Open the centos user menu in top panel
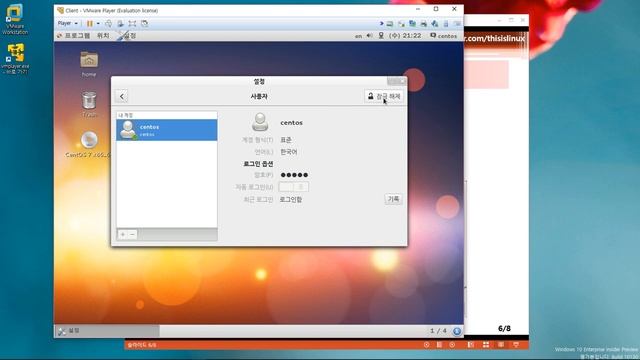Image resolution: width=640 pixels, height=360 pixels. (443, 36)
